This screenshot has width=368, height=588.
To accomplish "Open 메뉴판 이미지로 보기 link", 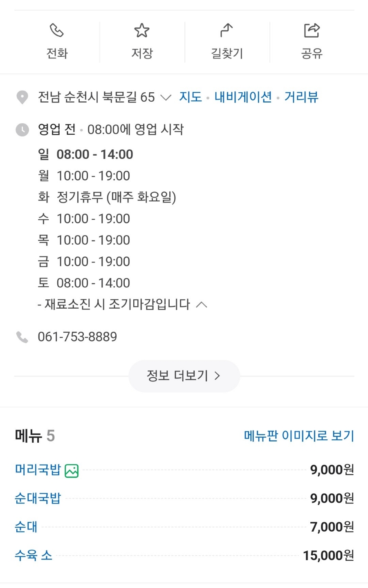I will [299, 436].
